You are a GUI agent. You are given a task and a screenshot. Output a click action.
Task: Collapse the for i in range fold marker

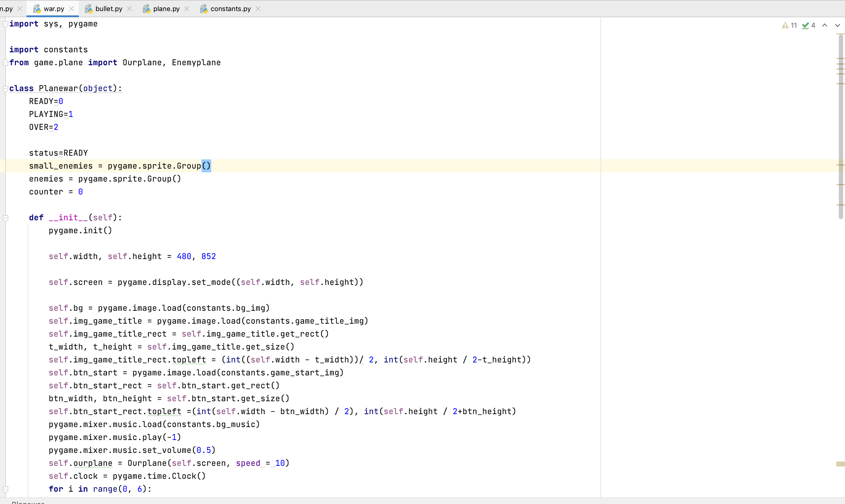click(6, 490)
